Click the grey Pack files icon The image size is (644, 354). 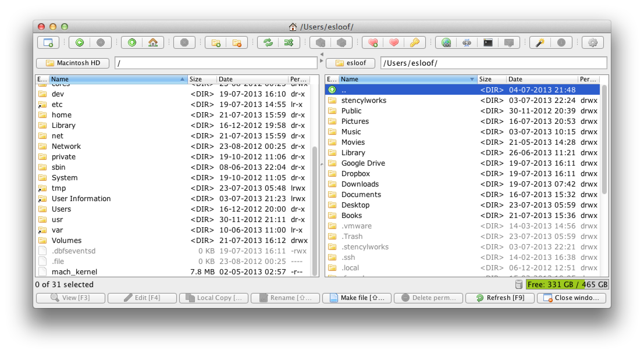coord(321,43)
